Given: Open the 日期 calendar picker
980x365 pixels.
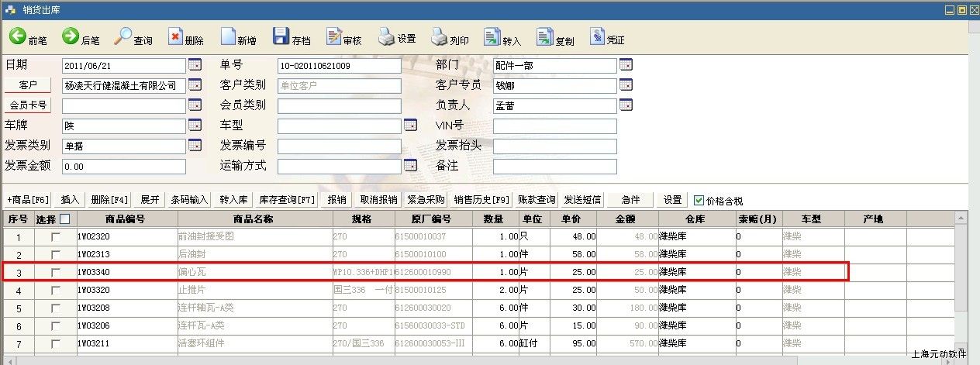Looking at the screenshot, I should click(195, 65).
